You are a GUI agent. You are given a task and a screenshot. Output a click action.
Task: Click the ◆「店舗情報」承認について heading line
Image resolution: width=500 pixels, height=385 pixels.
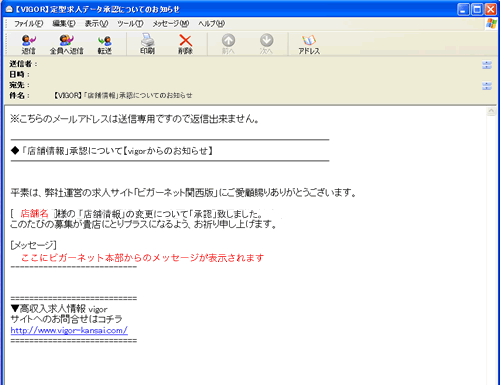pos(112,151)
